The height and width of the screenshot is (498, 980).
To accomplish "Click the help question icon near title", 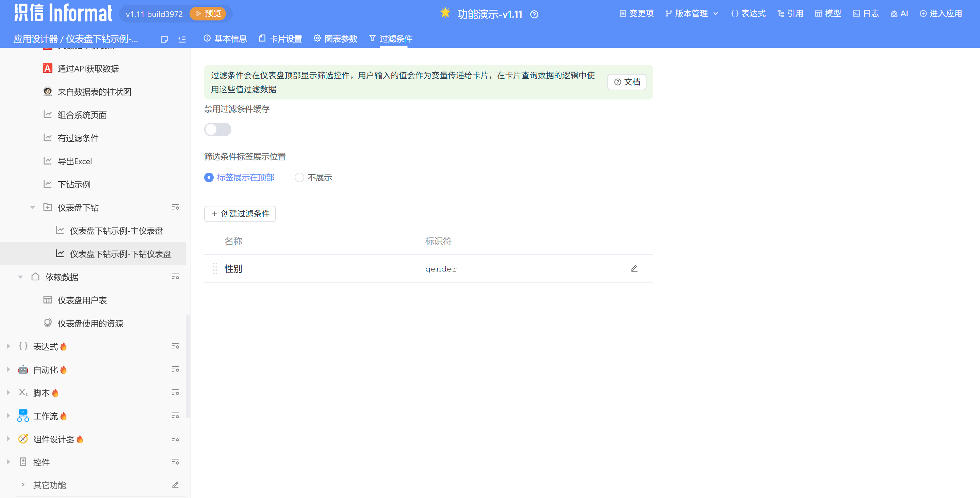I will click(534, 14).
